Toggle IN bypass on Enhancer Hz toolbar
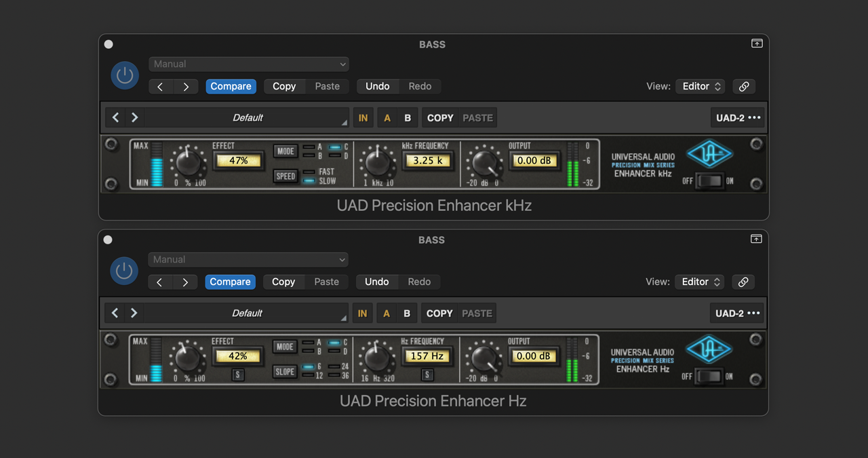This screenshot has height=458, width=868. [x=362, y=313]
